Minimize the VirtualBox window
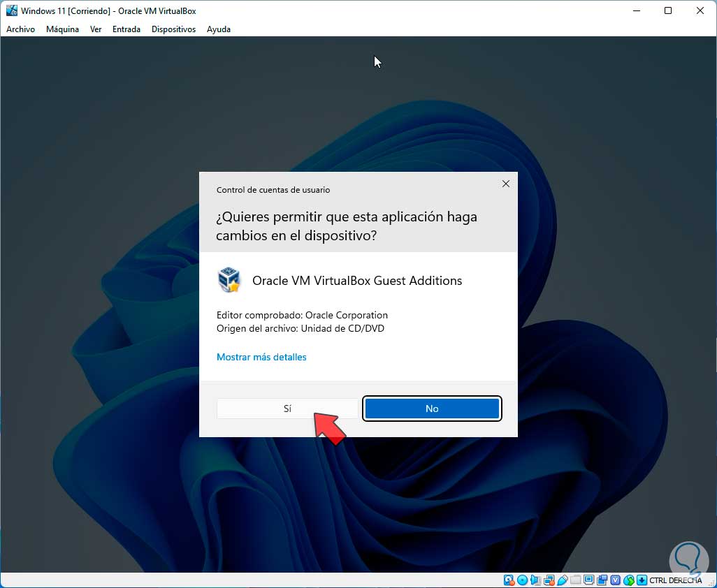Viewport: 717px width, 588px height. 636,10
